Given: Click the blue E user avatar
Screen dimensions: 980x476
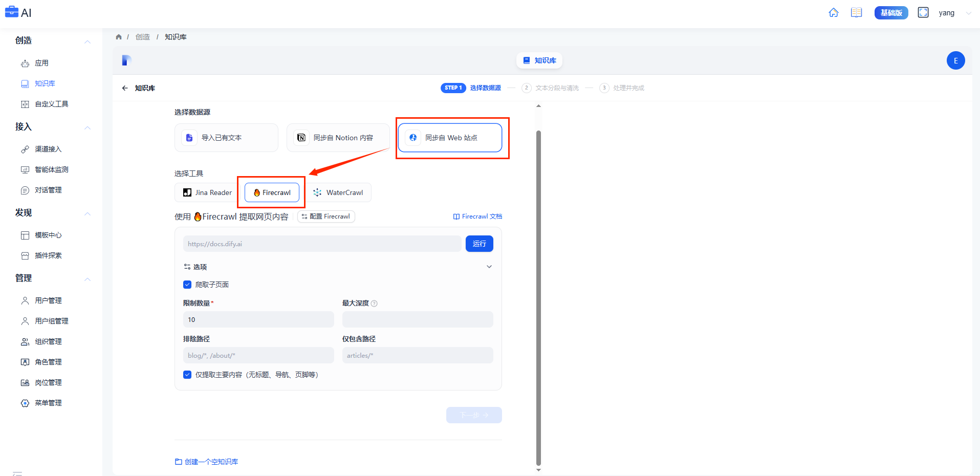Looking at the screenshot, I should point(955,60).
